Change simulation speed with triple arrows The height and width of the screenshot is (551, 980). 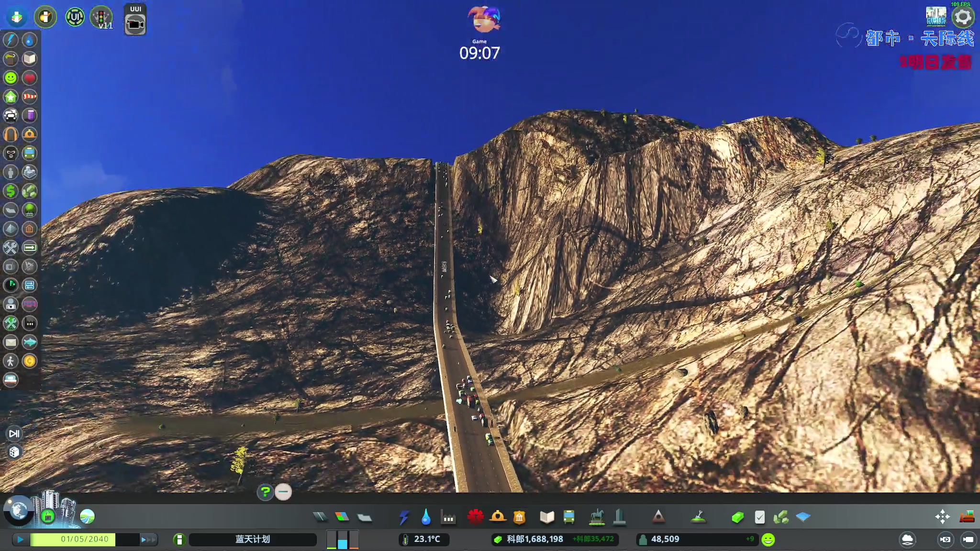tap(148, 540)
